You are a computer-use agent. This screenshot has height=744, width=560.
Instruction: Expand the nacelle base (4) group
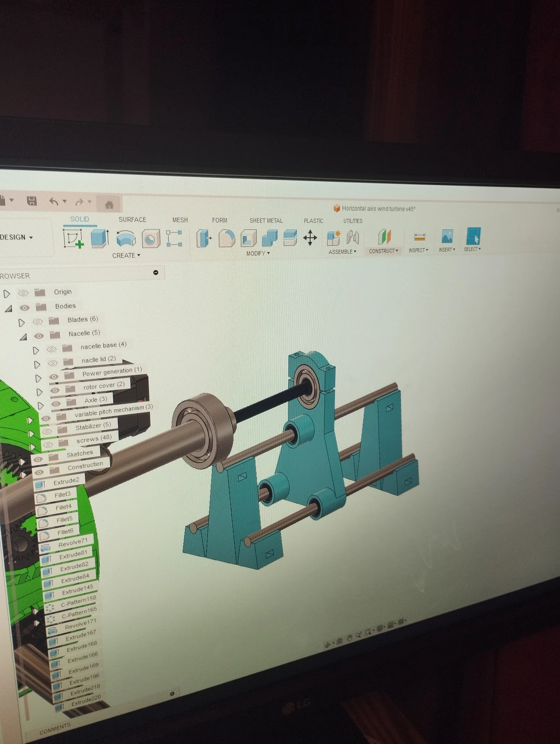pyautogui.click(x=36, y=350)
